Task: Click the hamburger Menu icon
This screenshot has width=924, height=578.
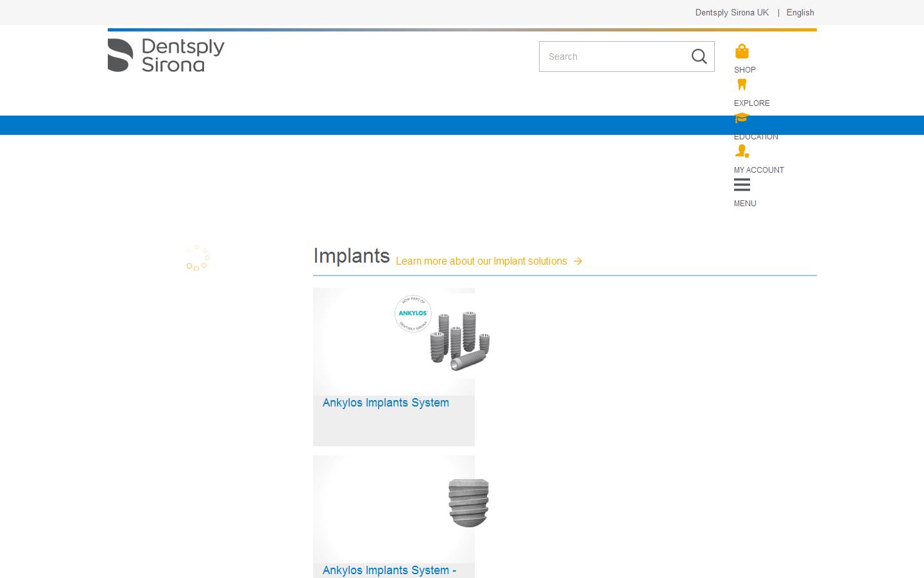Action: [742, 185]
